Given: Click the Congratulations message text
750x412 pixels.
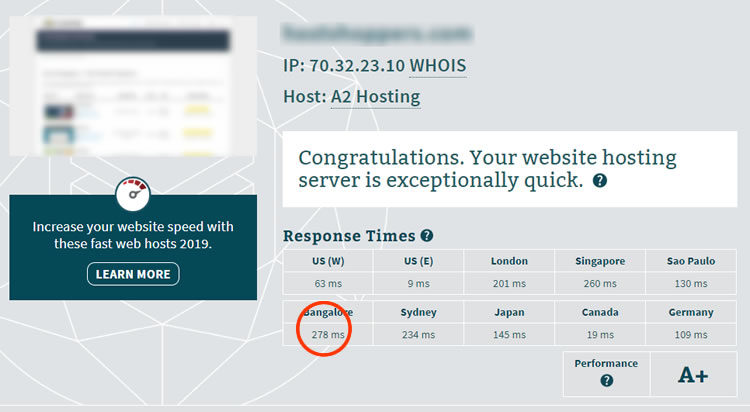Looking at the screenshot, I should pyautogui.click(x=487, y=169).
